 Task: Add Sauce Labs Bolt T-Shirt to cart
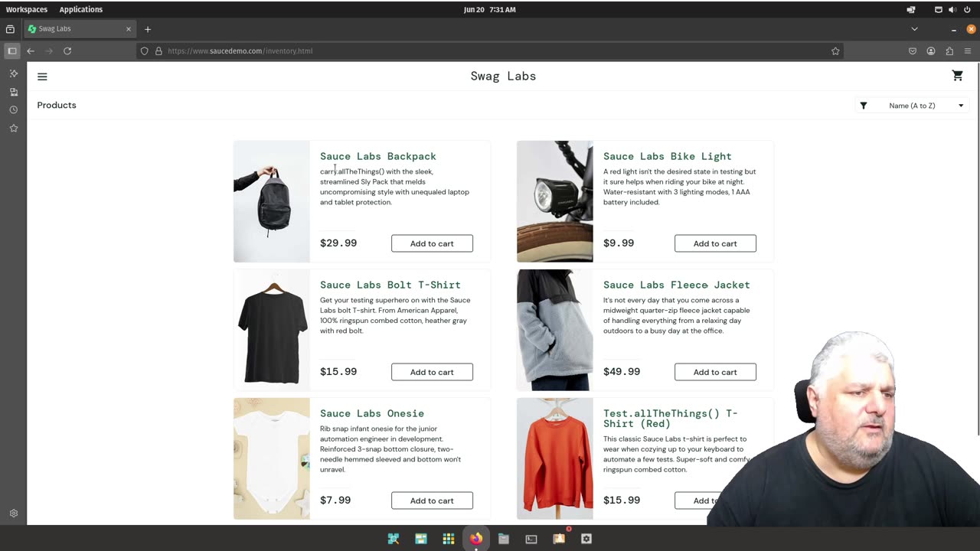432,372
